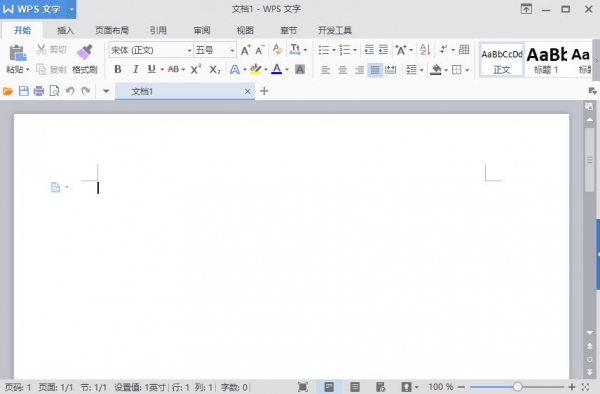This screenshot has width=600, height=394.
Task: Open the WPS 文字 application menu arrow
Action: pyautogui.click(x=71, y=9)
